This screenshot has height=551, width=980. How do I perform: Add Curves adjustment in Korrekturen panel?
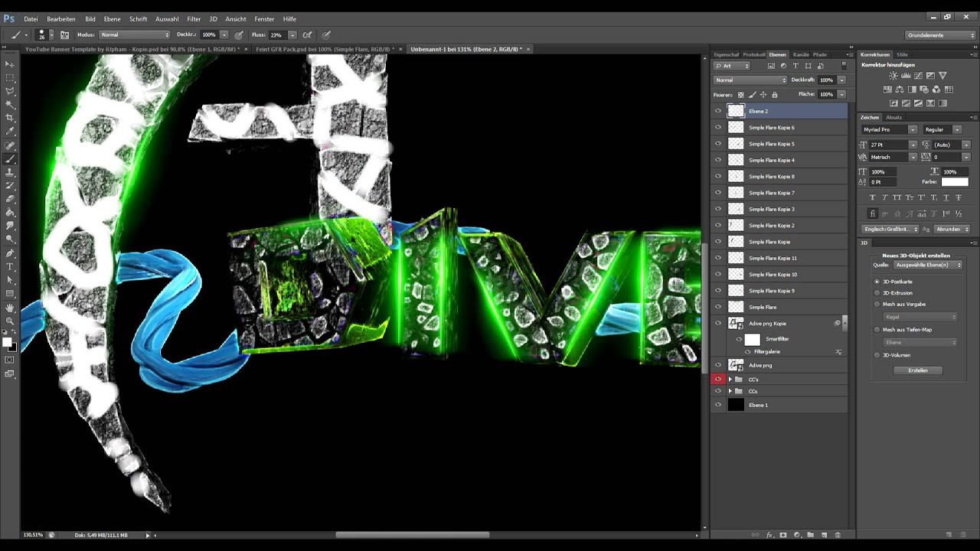coord(917,76)
